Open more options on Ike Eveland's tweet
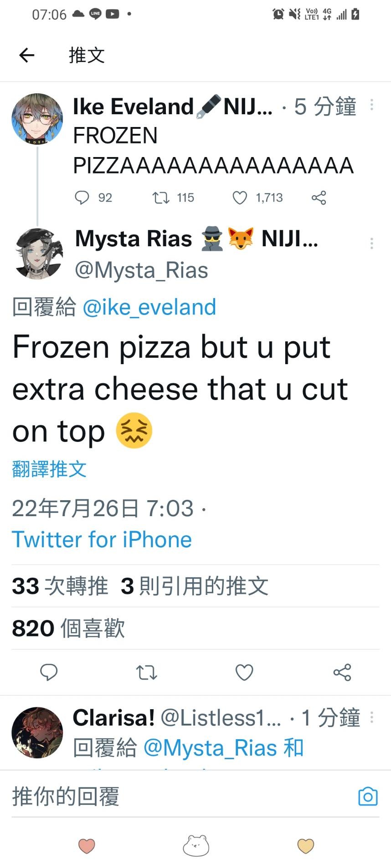Screen dimensions: 391x868 point(372,105)
